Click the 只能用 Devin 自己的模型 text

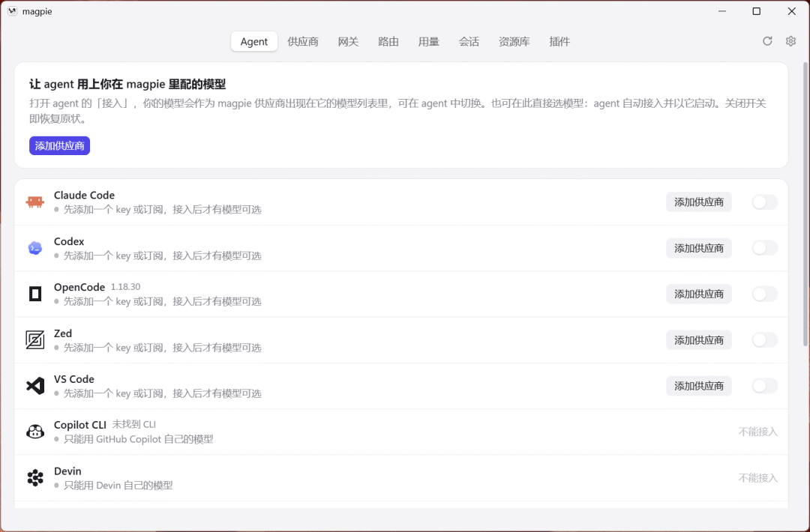pyautogui.click(x=118, y=486)
